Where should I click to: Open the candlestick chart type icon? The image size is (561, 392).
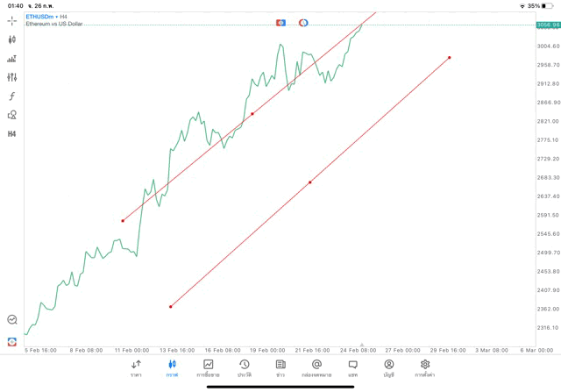[x=12, y=39]
